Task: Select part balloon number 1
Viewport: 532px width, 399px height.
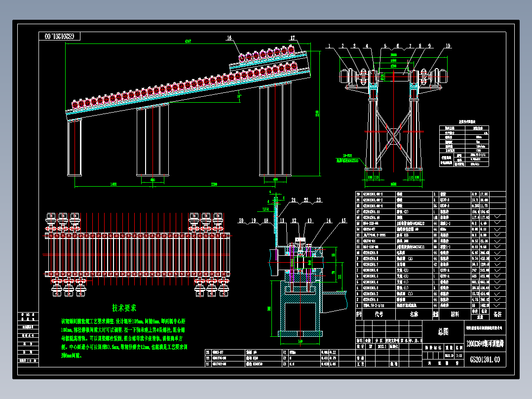Action: tap(329, 46)
